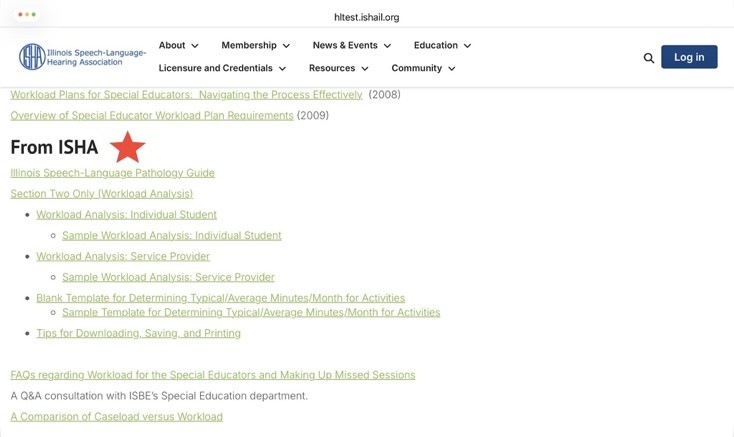The image size is (734, 437).
Task: Open the Resources menu
Action: point(338,68)
